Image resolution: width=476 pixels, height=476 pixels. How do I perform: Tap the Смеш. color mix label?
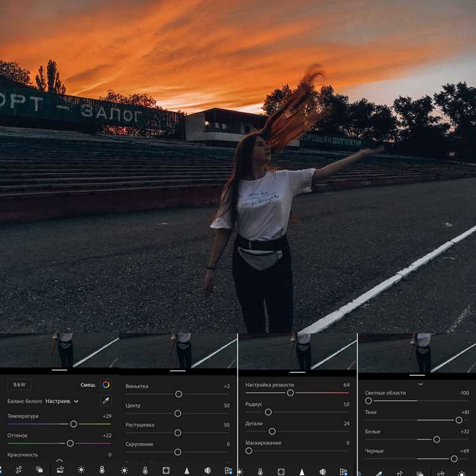[88, 385]
